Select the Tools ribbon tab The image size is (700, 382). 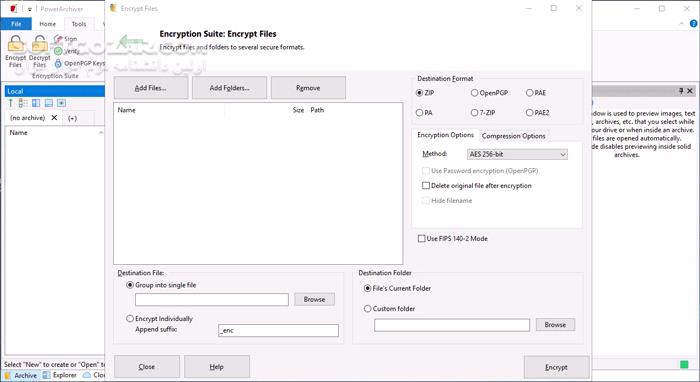tap(79, 24)
